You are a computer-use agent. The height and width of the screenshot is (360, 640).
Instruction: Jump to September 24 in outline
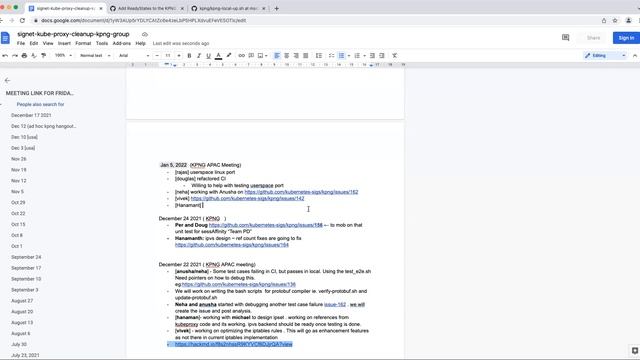pyautogui.click(x=26, y=257)
